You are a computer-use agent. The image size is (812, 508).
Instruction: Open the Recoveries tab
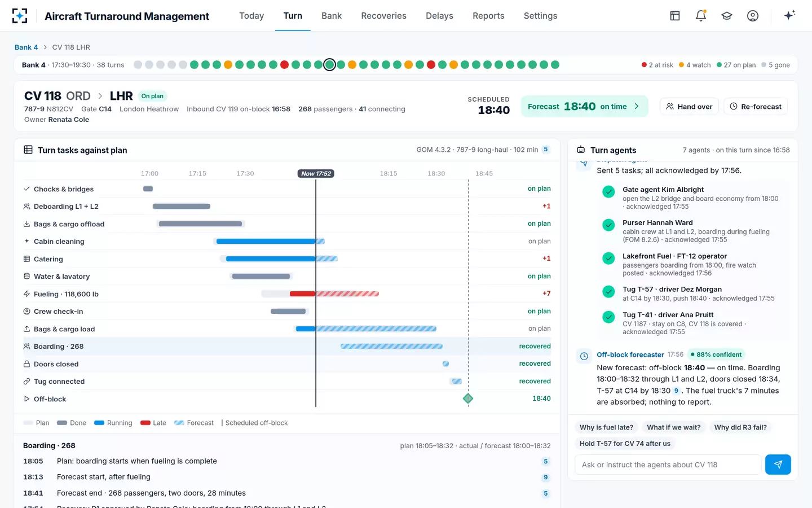[x=383, y=16]
